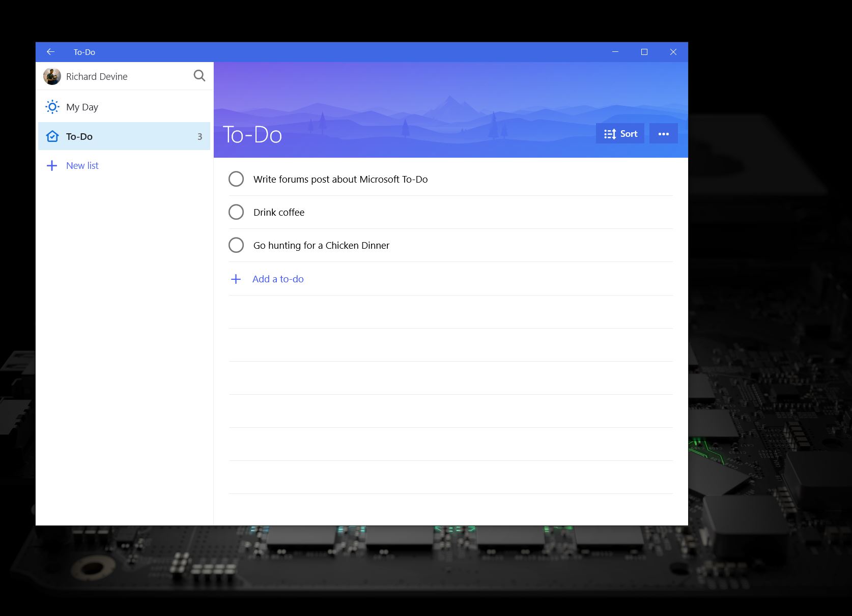Click the Add a to-do field
Screen dimensions: 852x616
[451, 279]
